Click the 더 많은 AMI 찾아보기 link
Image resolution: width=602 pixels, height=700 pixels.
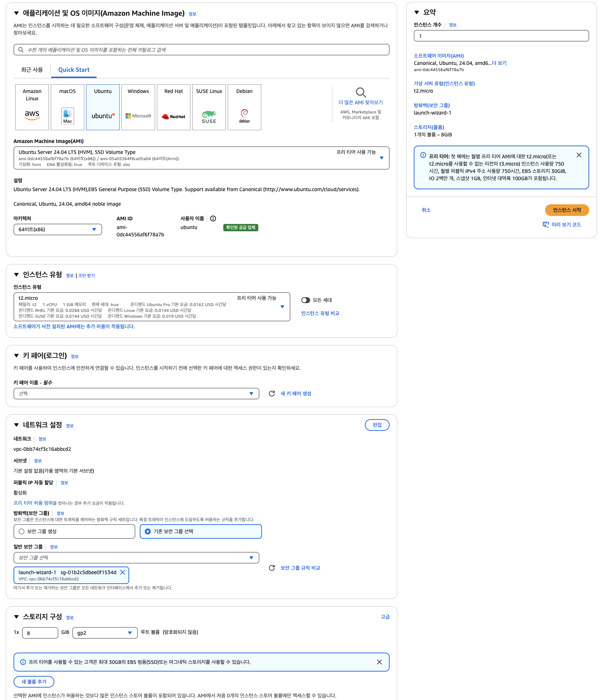coord(360,103)
